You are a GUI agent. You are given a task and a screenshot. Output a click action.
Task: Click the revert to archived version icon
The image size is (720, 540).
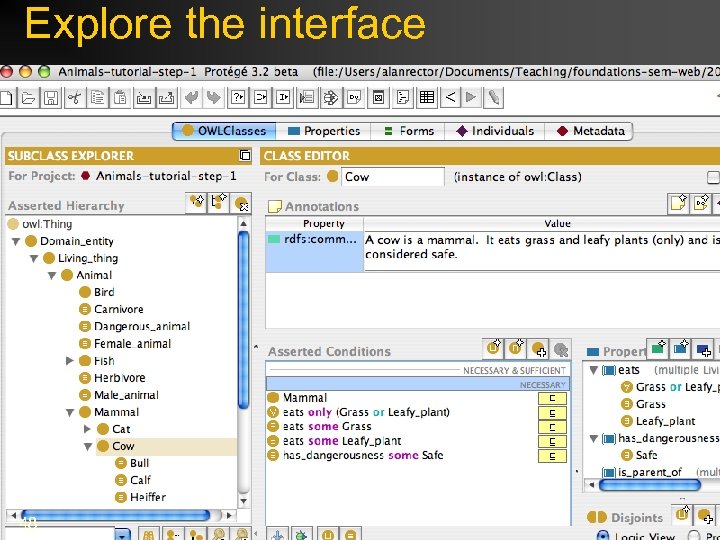167,98
